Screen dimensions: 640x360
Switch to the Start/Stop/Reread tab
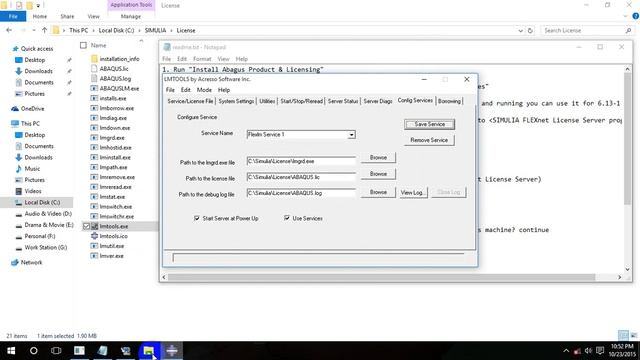pyautogui.click(x=302, y=101)
